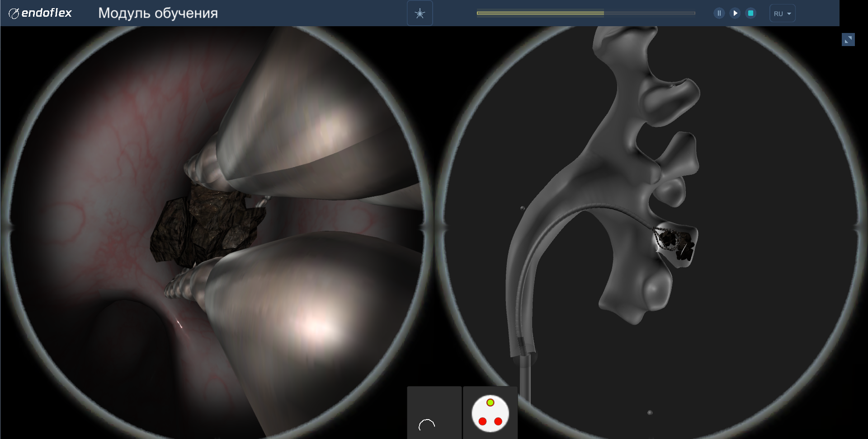Click the ureteroscope shaft at model bottom
This screenshot has width=868, height=439.
click(525, 375)
